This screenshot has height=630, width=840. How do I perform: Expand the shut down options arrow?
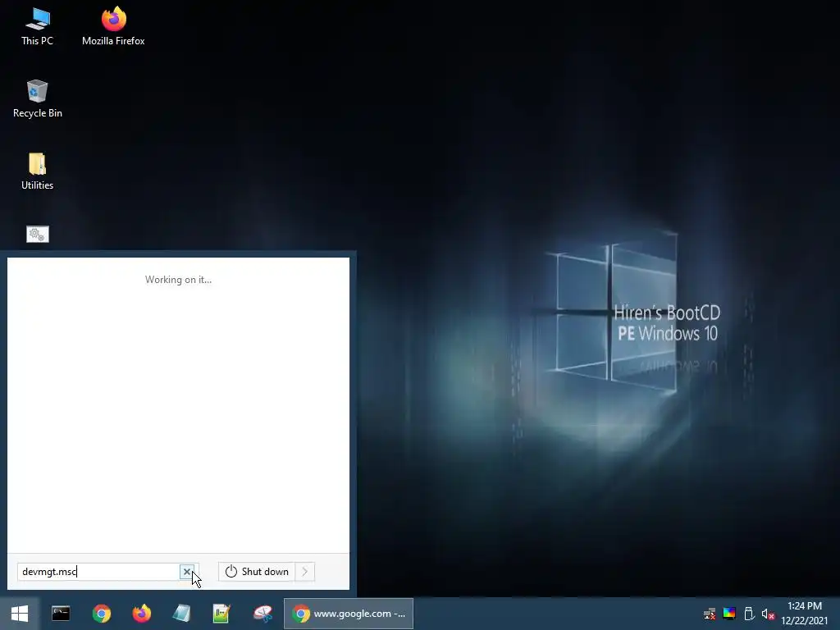(x=305, y=572)
